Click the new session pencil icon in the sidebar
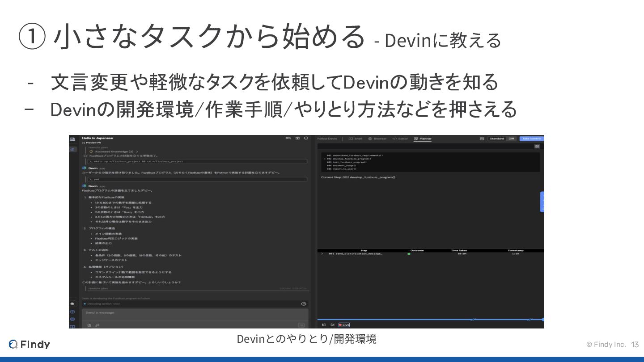 72,149
